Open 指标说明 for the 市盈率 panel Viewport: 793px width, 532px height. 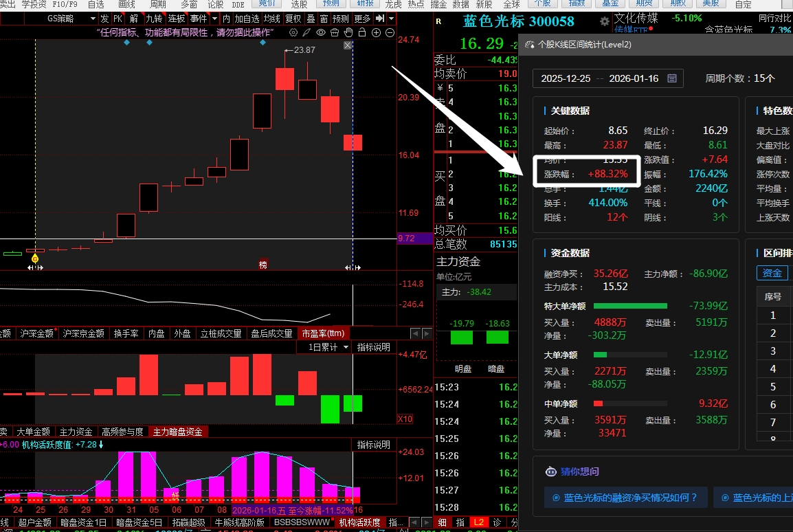click(x=374, y=347)
